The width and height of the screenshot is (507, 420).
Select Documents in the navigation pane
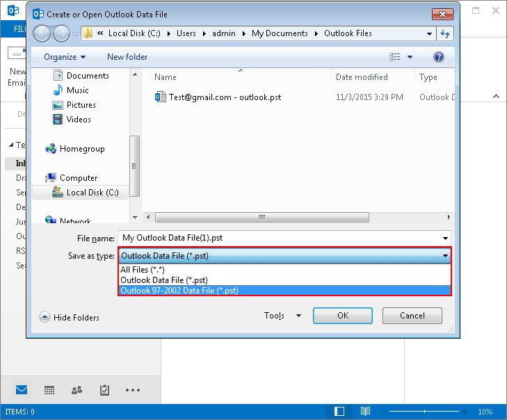81,76
